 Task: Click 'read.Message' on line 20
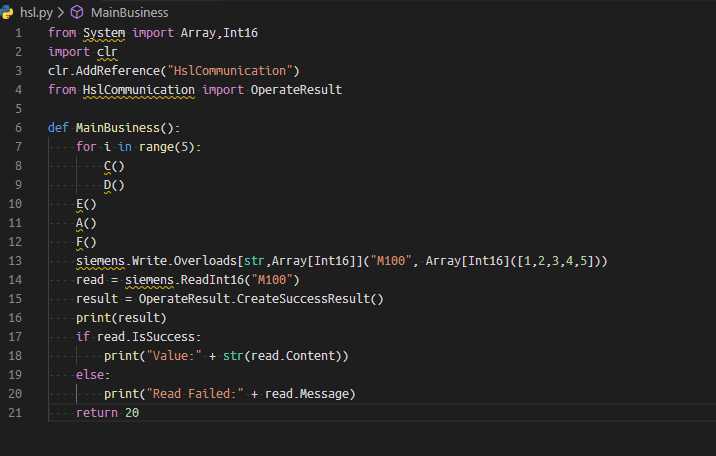pos(306,394)
